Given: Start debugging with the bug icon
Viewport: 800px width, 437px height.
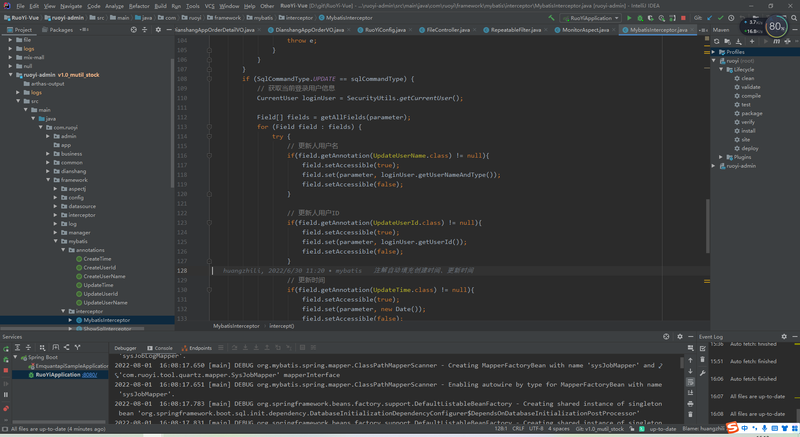Looking at the screenshot, I should point(640,18).
